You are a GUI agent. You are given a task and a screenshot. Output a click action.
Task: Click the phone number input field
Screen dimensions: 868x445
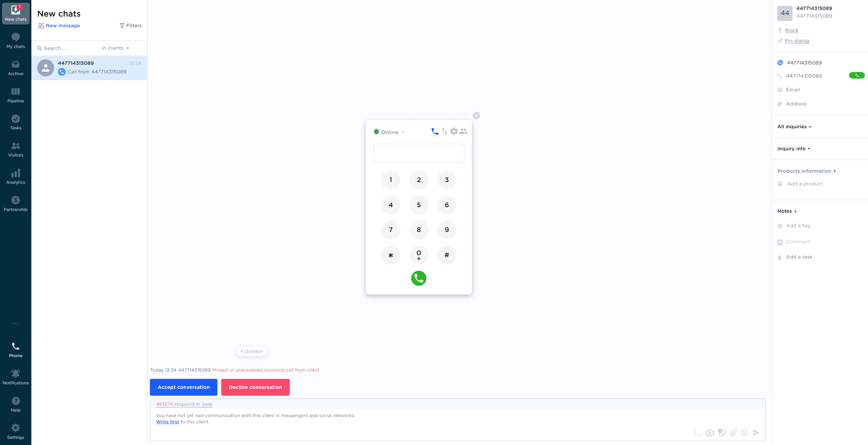coord(419,153)
